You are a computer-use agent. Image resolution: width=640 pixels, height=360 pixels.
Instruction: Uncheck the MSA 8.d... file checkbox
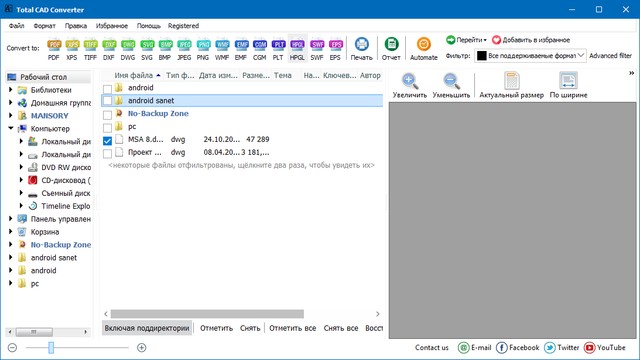[x=107, y=141]
